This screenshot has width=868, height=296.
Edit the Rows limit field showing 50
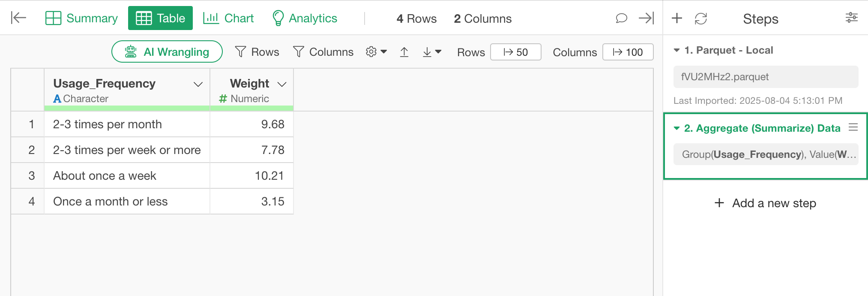[516, 52]
